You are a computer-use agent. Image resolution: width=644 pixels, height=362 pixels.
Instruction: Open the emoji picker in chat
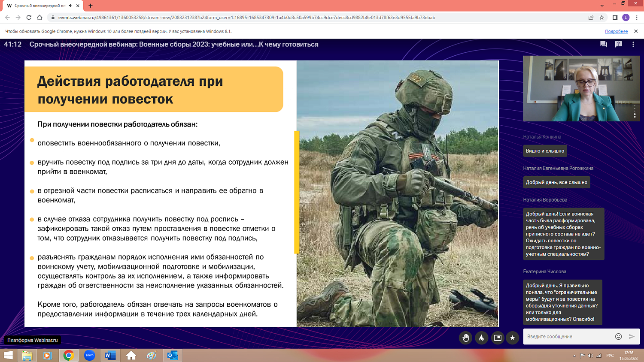click(618, 337)
